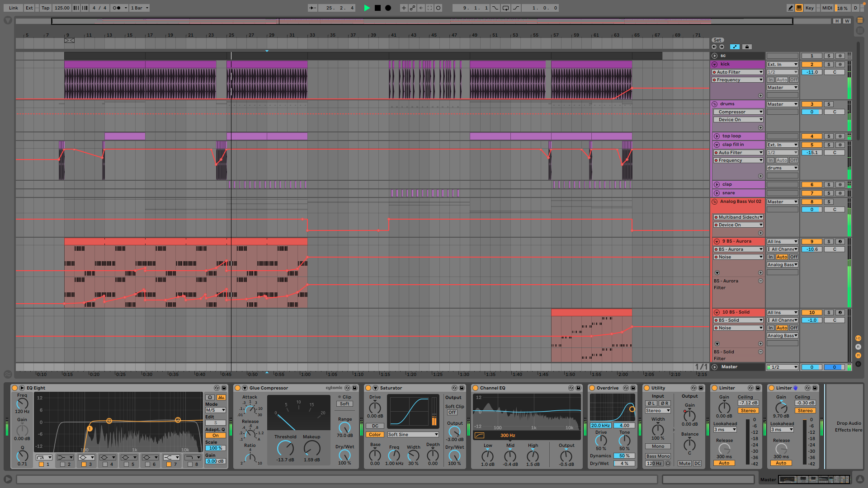Viewport: 868px width, 488px height.
Task: Solo the kick track
Action: 829,65
